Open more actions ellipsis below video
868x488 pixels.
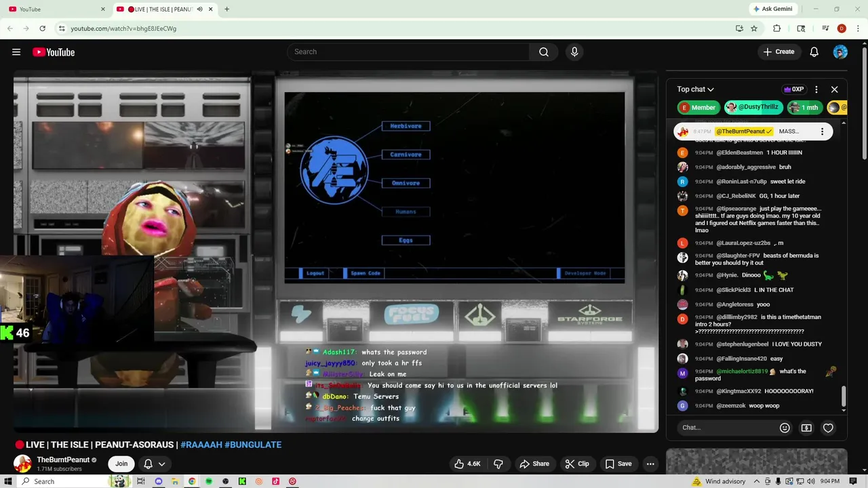(650, 464)
